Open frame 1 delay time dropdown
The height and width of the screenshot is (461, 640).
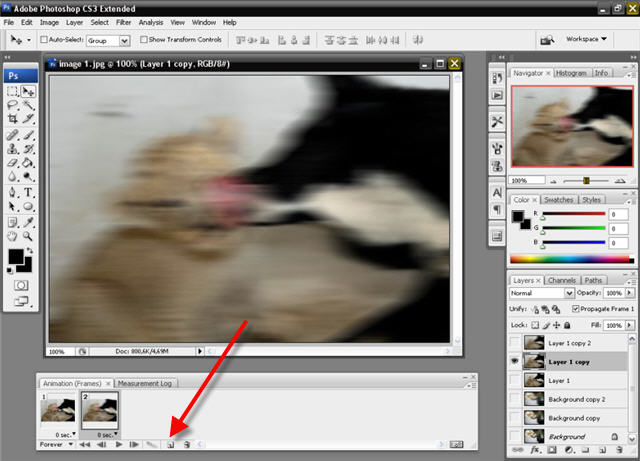66,434
